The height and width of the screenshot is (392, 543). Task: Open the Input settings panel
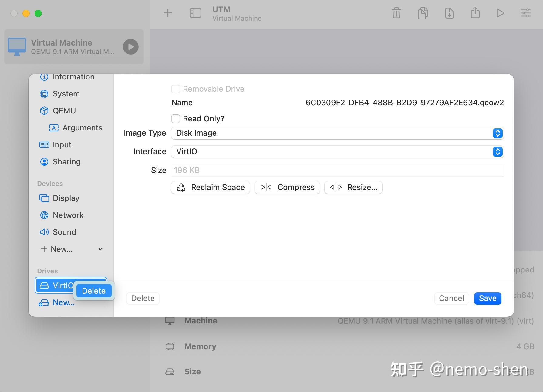point(62,145)
